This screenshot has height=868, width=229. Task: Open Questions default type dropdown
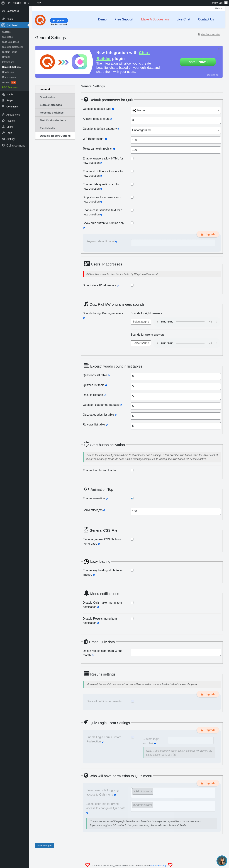(175, 110)
